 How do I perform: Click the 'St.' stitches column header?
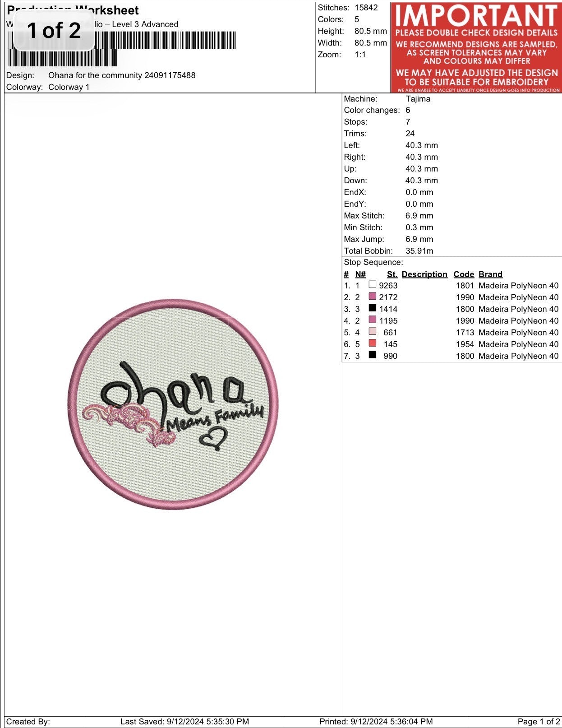pyautogui.click(x=392, y=274)
